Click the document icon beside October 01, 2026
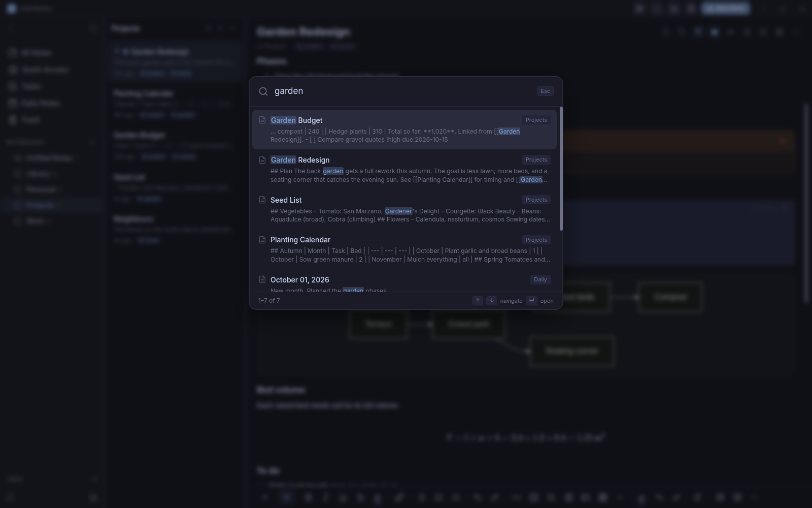Viewport: 812px width, 508px height. point(262,279)
